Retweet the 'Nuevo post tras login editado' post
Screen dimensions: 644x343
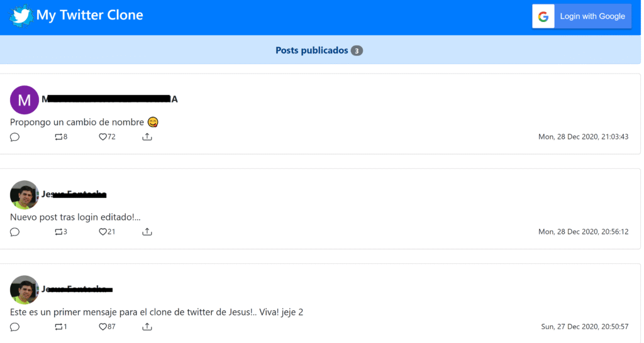pyautogui.click(x=59, y=232)
